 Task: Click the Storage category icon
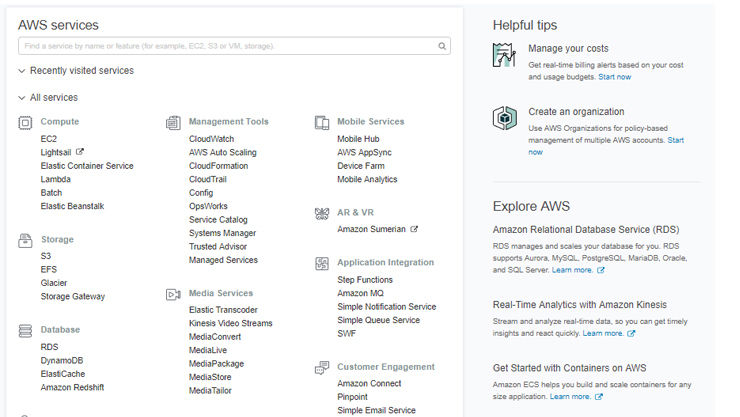point(25,240)
